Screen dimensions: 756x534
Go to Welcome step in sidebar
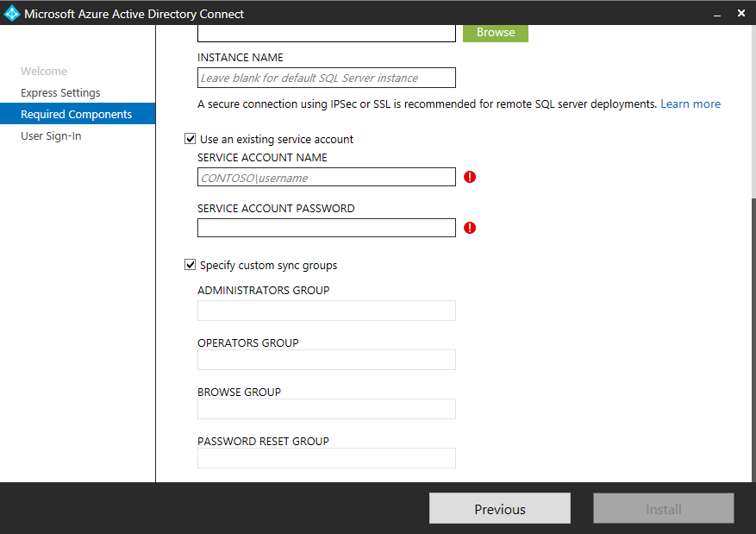point(44,72)
